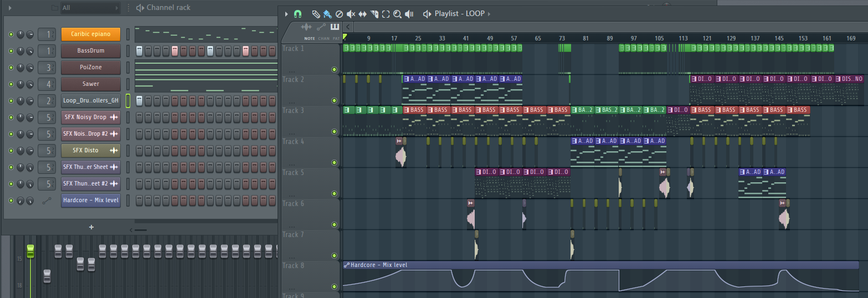Select the Slip tool in Playlist toolbar
This screenshot has width=868, height=298.
362,14
